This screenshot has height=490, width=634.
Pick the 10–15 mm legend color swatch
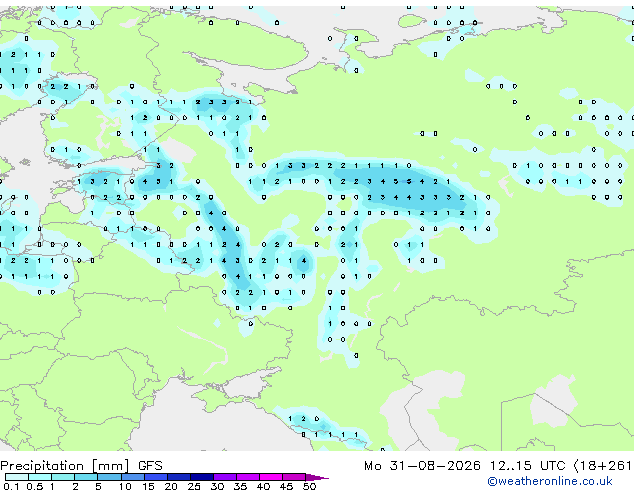point(133,477)
